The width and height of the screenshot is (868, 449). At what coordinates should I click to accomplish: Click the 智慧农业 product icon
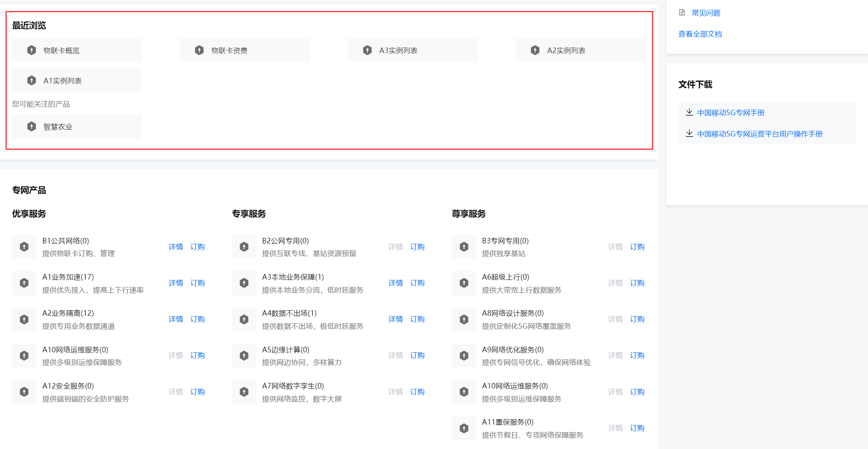pos(31,127)
